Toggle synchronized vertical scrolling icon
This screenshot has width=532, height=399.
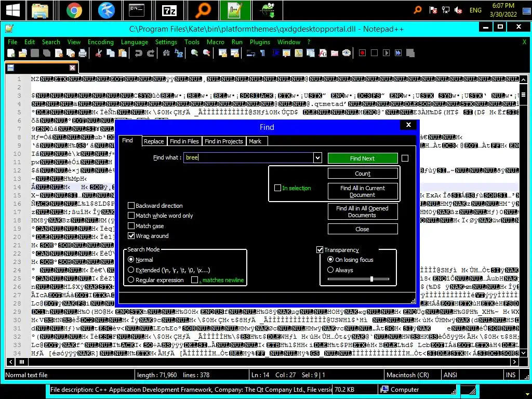(222, 53)
